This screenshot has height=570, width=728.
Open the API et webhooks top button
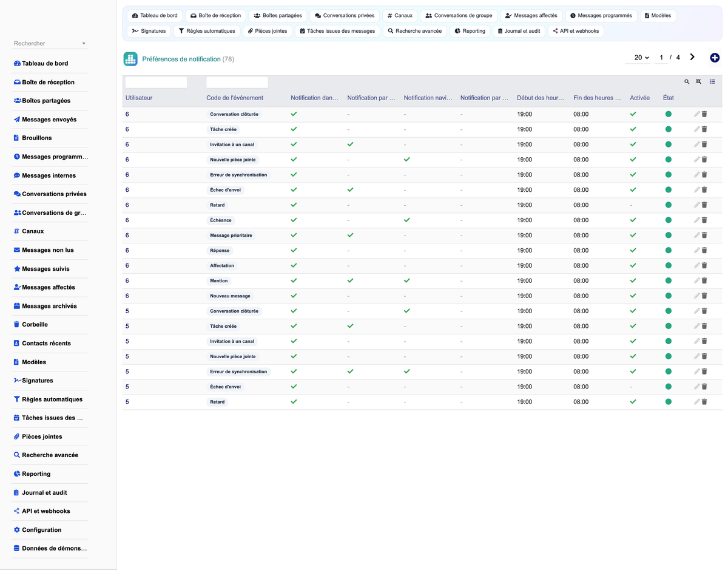pyautogui.click(x=576, y=31)
